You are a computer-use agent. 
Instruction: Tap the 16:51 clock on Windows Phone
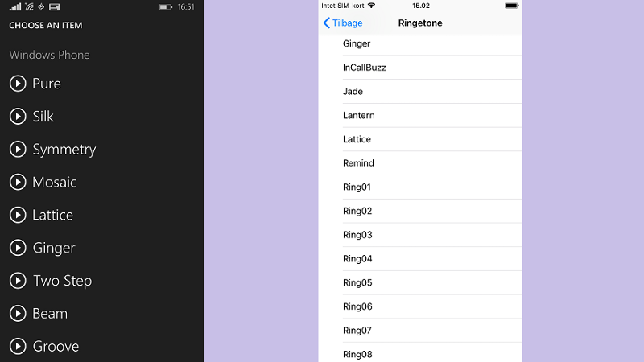[x=186, y=7]
